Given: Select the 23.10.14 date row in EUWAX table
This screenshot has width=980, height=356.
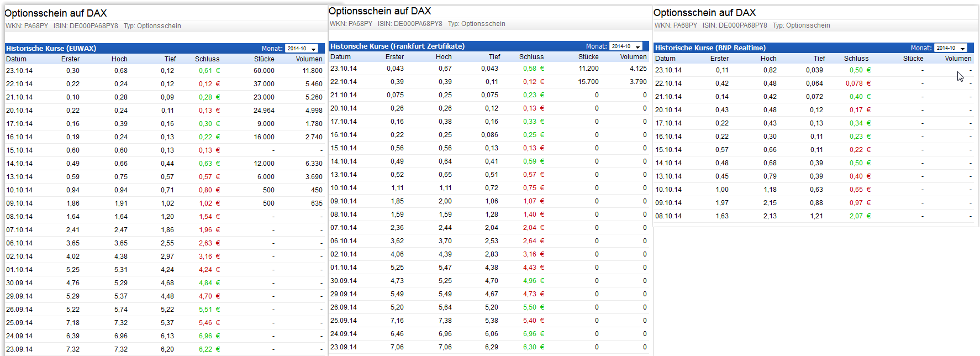Looking at the screenshot, I should (x=19, y=71).
